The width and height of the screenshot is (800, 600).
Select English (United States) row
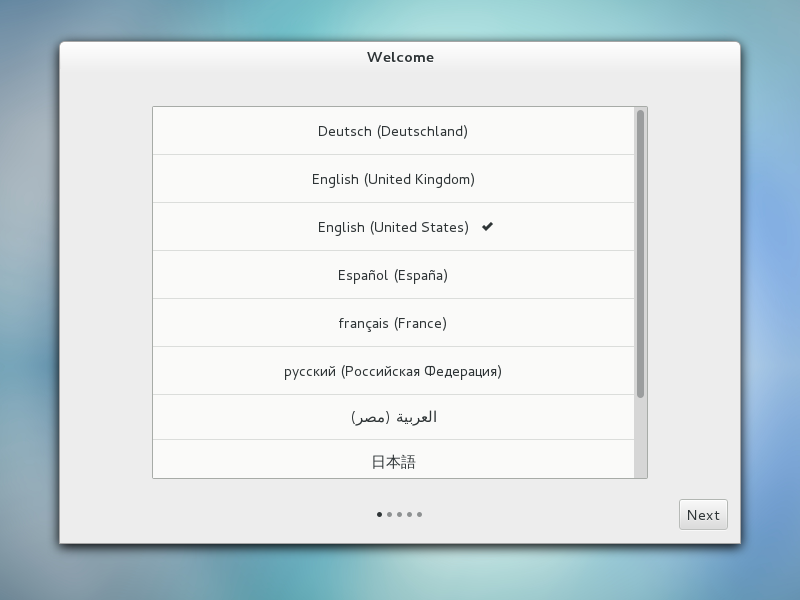393,227
